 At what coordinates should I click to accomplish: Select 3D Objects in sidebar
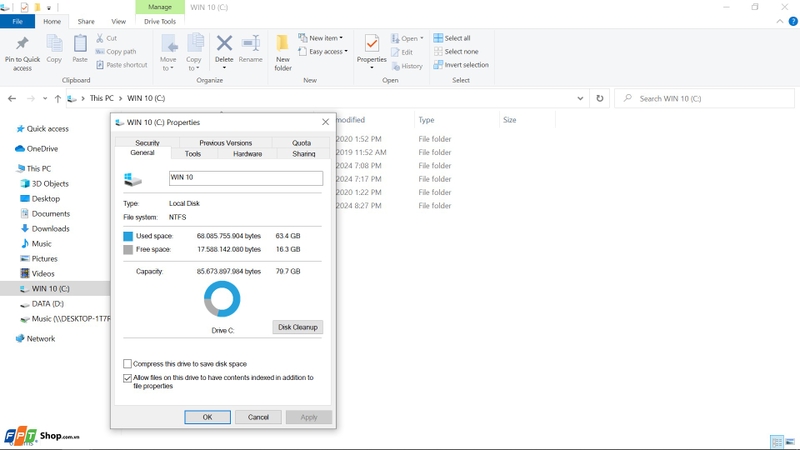click(44, 184)
